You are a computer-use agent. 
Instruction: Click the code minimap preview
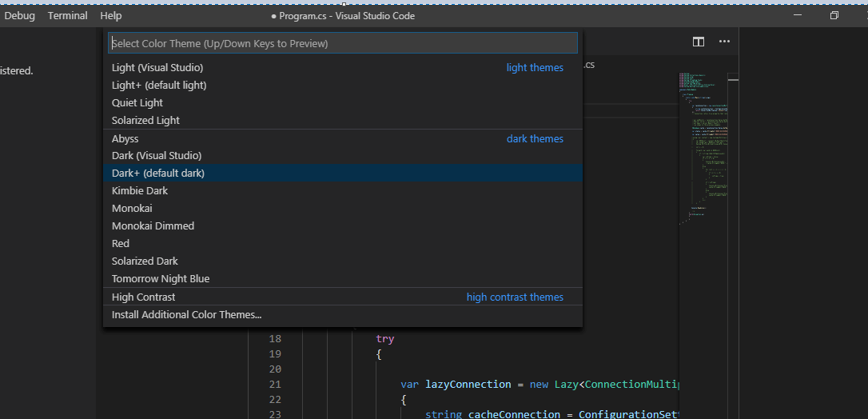click(703, 144)
